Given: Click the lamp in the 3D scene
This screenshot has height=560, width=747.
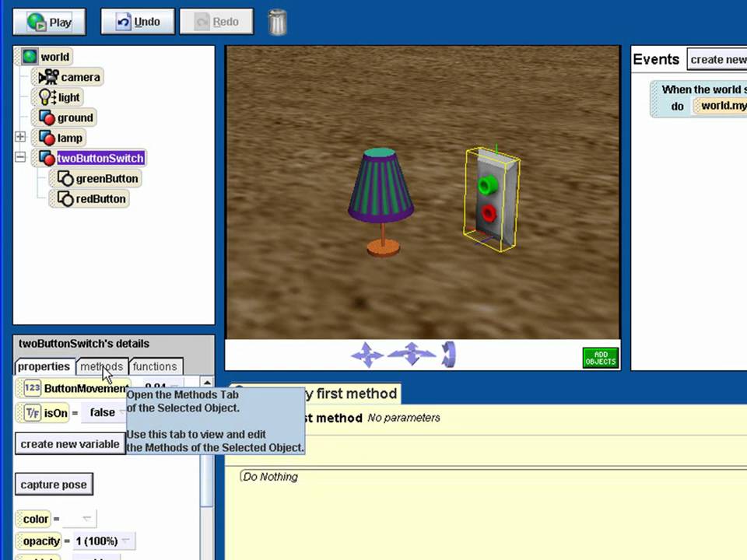Looking at the screenshot, I should pyautogui.click(x=381, y=202).
